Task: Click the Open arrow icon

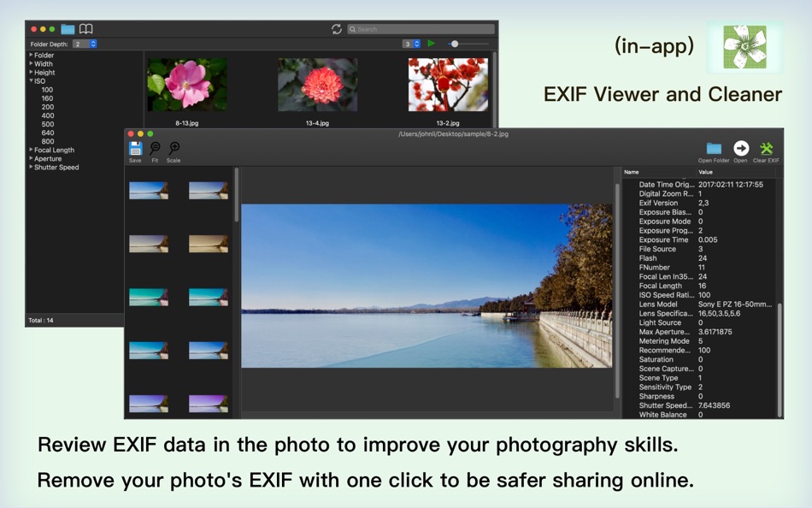Action: click(741, 148)
